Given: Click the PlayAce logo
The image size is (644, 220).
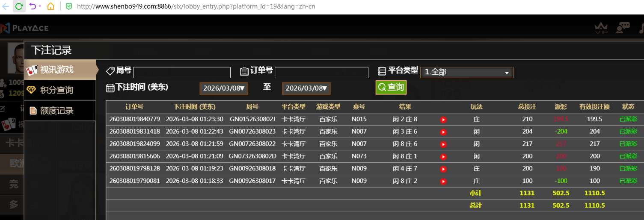Looking at the screenshot, I should (24, 28).
